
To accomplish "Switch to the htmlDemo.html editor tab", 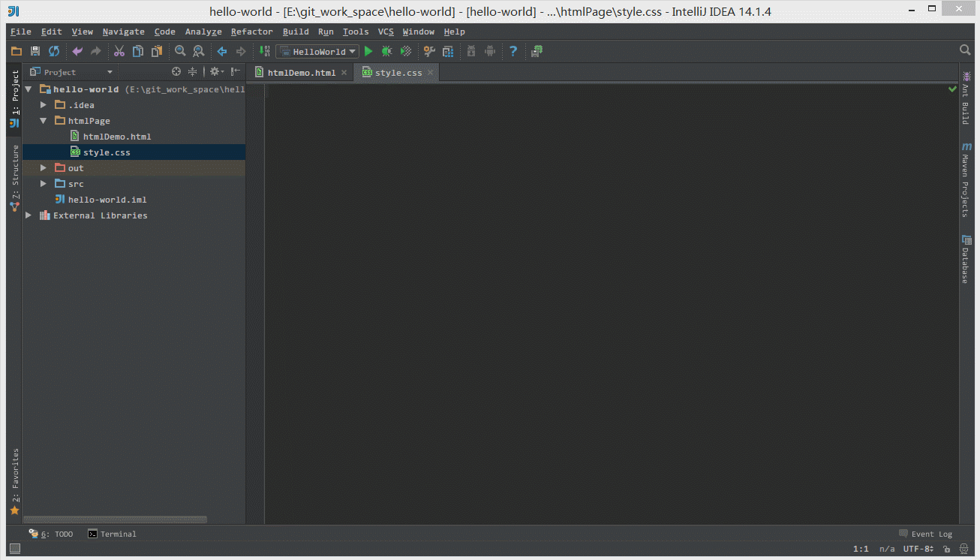I will pyautogui.click(x=301, y=73).
